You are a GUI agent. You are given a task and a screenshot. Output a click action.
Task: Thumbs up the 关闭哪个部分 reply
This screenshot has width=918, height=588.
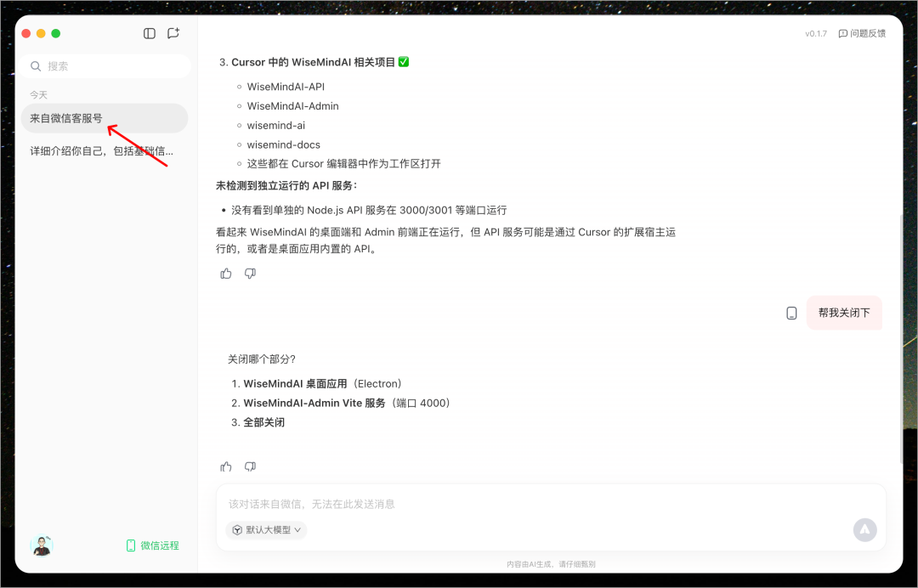pyautogui.click(x=226, y=466)
